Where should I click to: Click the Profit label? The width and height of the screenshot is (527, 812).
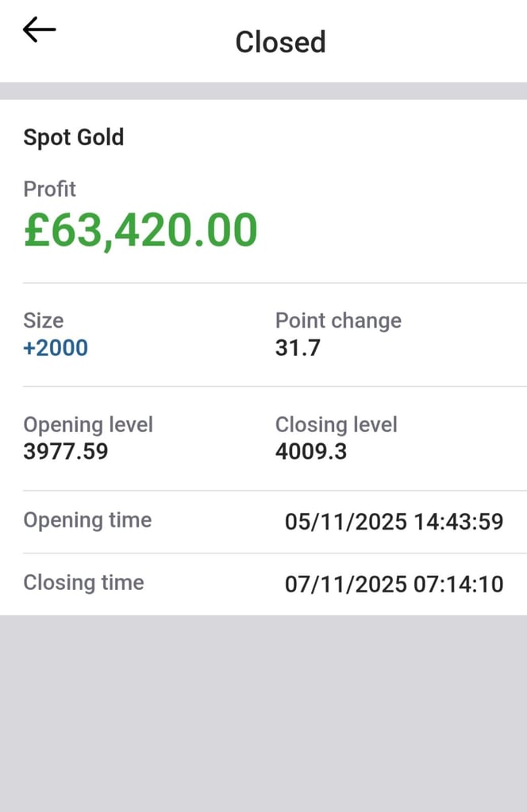point(49,189)
